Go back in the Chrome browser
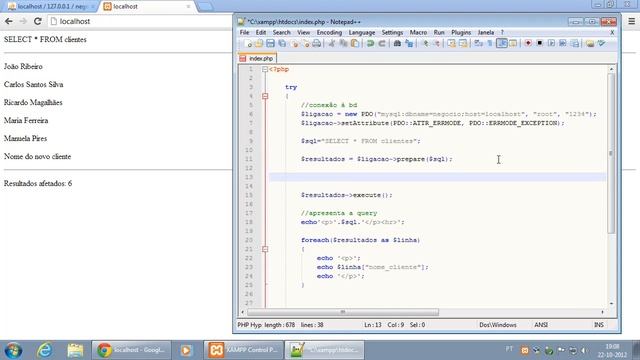Viewport: 640px width, 360px height. point(9,21)
